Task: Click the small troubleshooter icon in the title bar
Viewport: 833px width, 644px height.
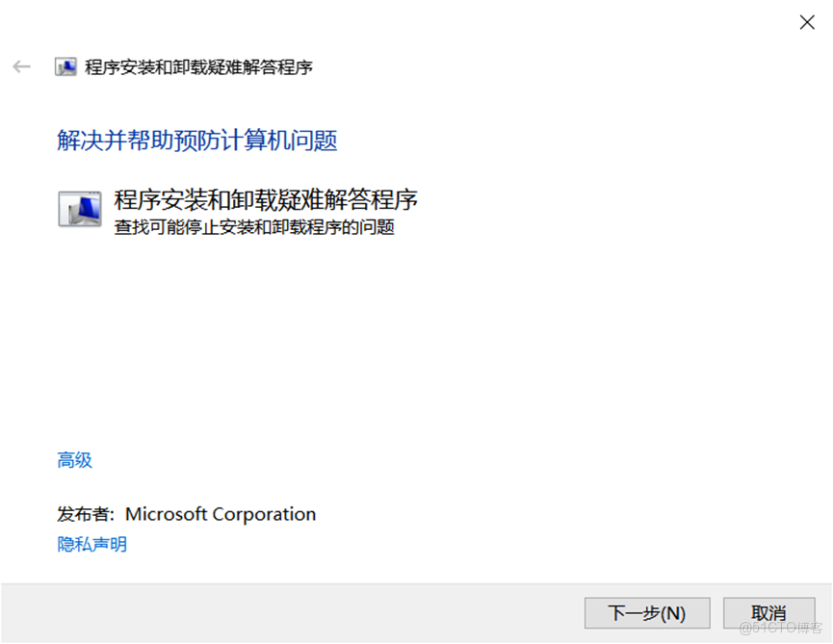Action: click(65, 67)
